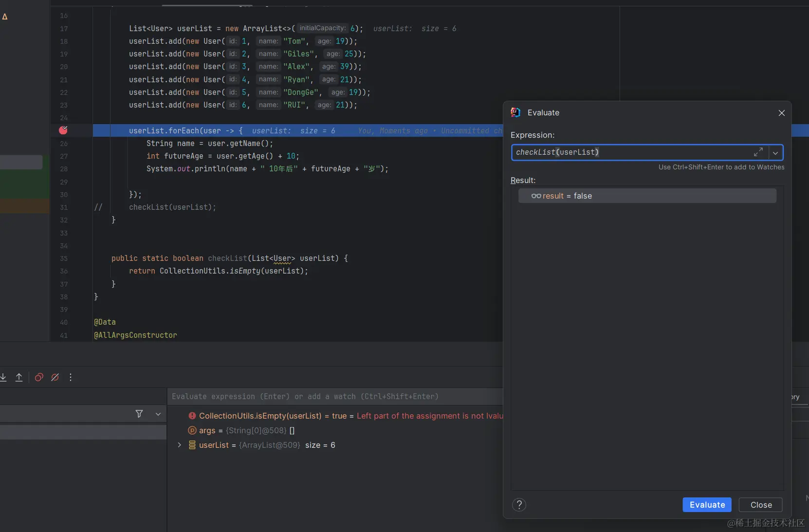Click the View Breakpoints icon
Image resolution: width=809 pixels, height=532 pixels.
[x=39, y=377]
